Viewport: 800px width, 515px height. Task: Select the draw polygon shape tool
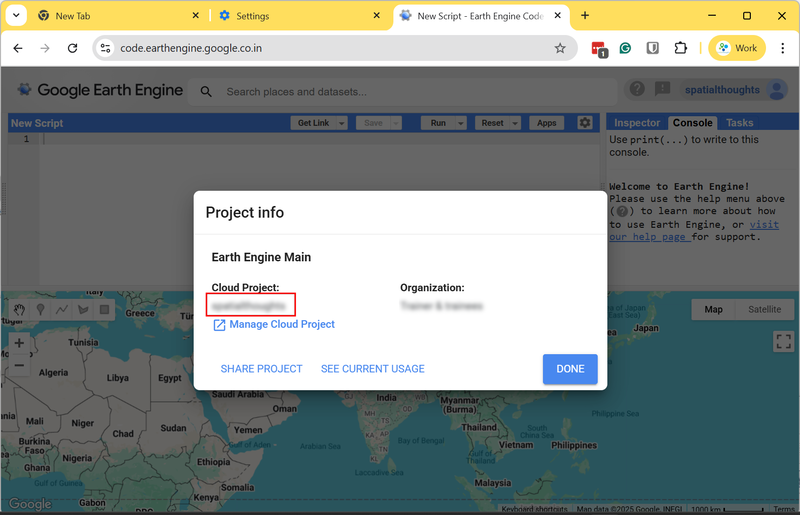click(83, 309)
